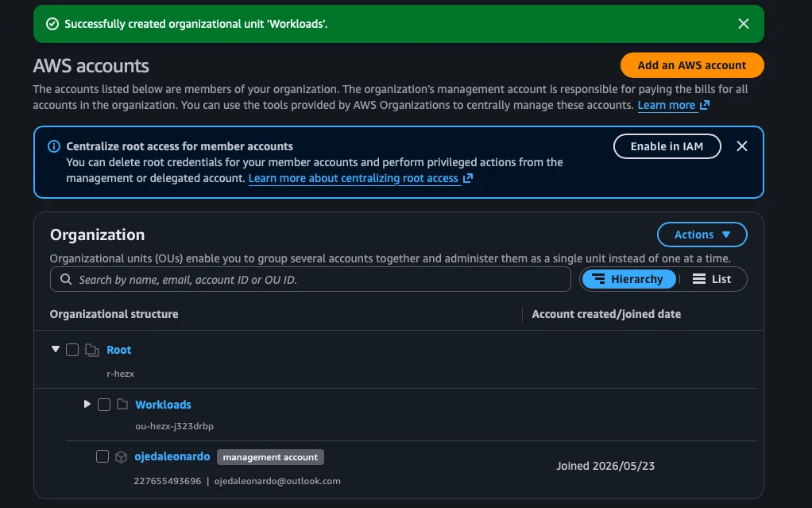The width and height of the screenshot is (812, 508).
Task: Click the Workloads OU folder icon
Action: tap(122, 405)
